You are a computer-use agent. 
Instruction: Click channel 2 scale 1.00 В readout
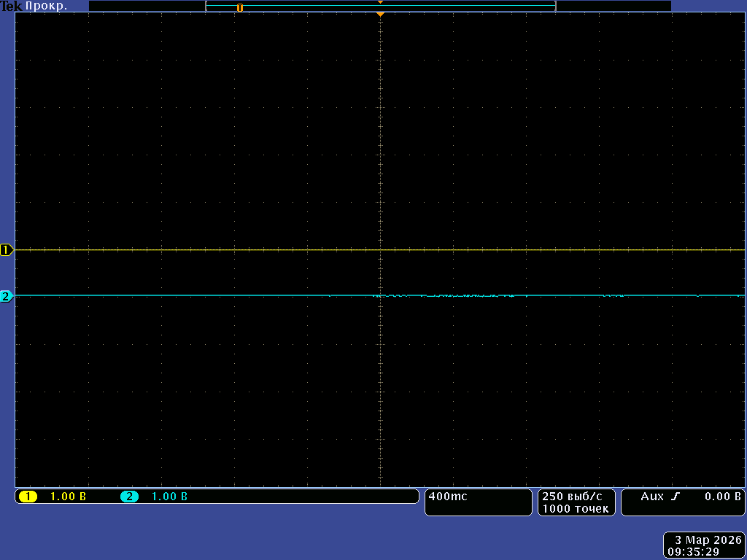point(169,497)
